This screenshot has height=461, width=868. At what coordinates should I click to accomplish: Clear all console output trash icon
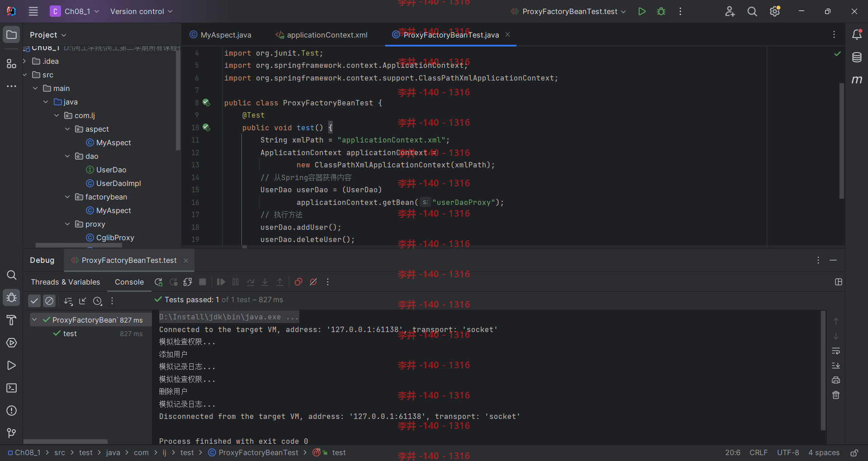[x=836, y=395]
